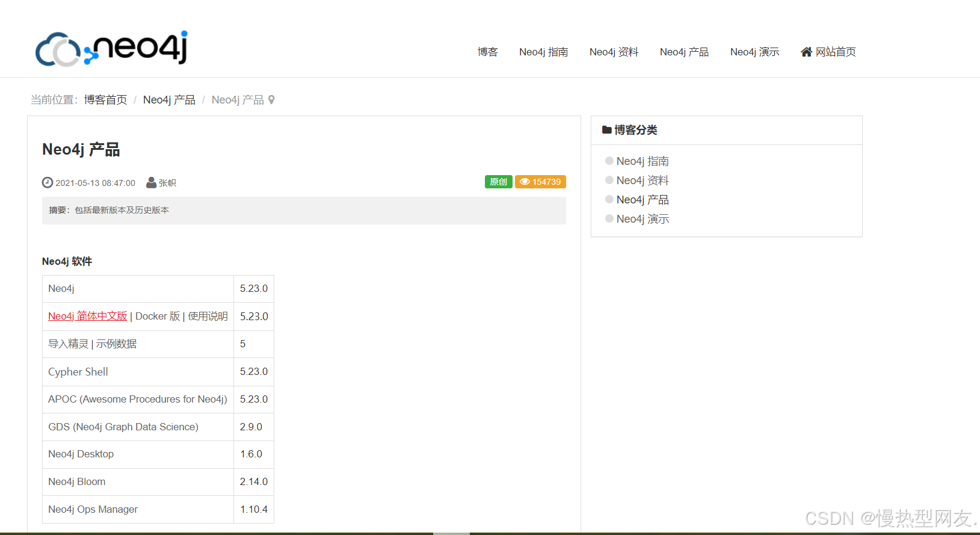The width and height of the screenshot is (980, 535).
Task: Click the 博客分类 sidebar heading
Action: click(636, 130)
